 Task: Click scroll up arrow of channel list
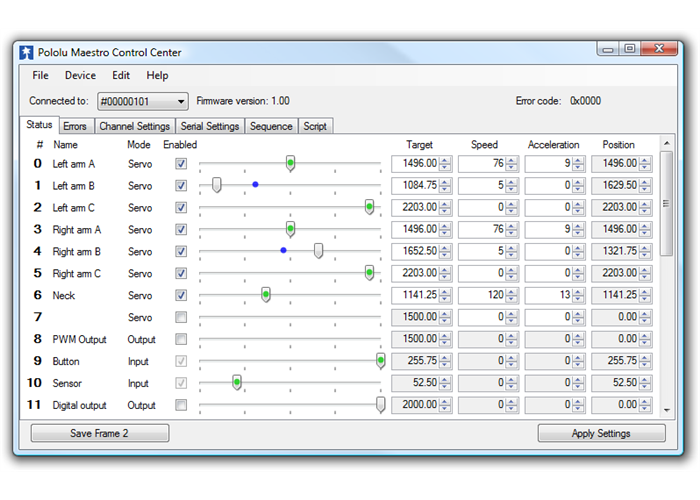667,144
